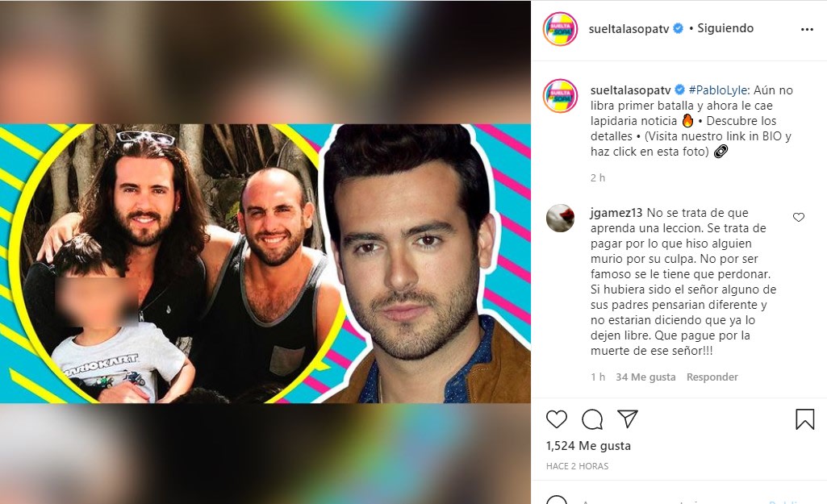Image resolution: width=827 pixels, height=504 pixels.
Task: Share the post with the paper plane icon
Action: click(628, 419)
